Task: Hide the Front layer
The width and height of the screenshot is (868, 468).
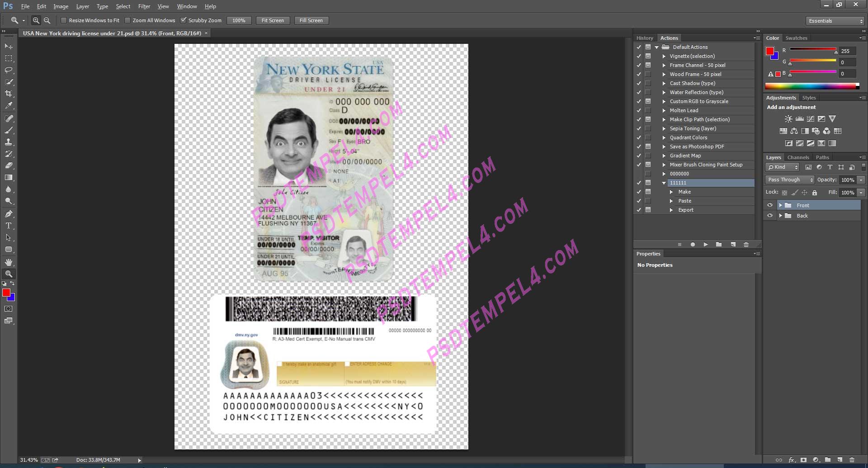Action: (770, 205)
